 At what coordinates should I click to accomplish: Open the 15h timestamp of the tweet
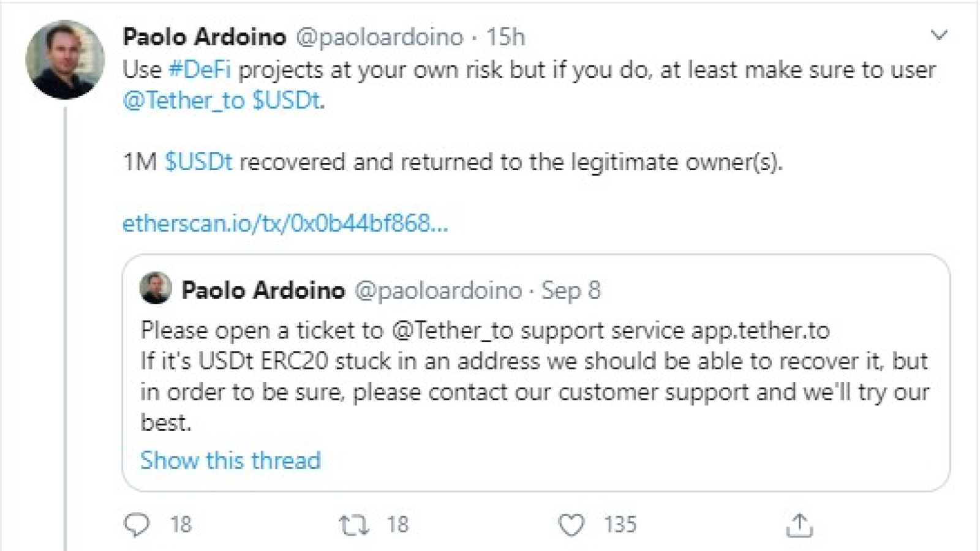505,37
